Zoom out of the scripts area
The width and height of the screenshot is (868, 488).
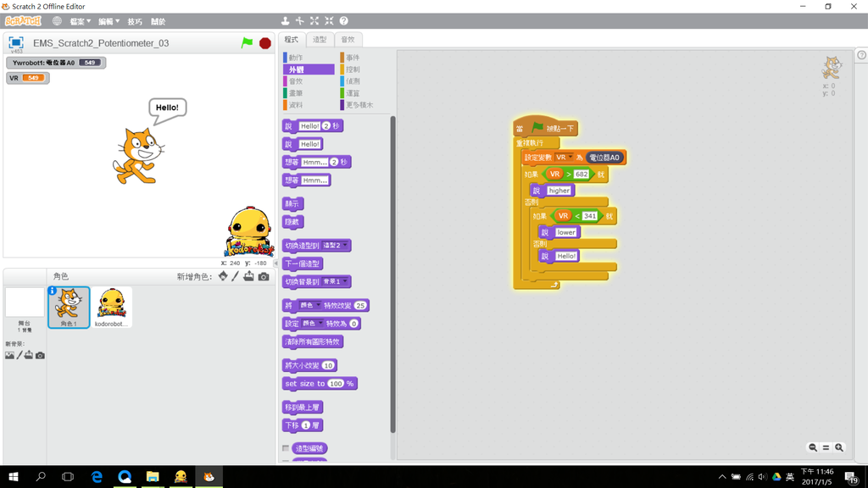(813, 447)
